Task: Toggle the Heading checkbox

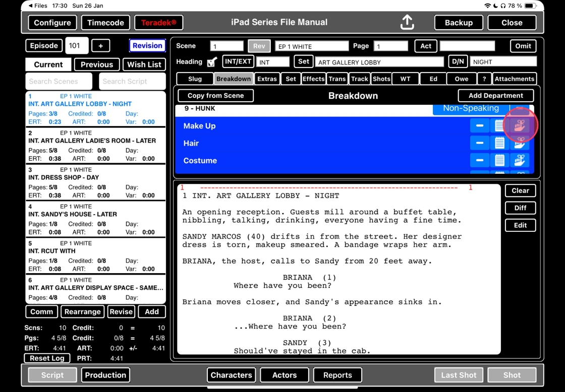Action: (212, 62)
